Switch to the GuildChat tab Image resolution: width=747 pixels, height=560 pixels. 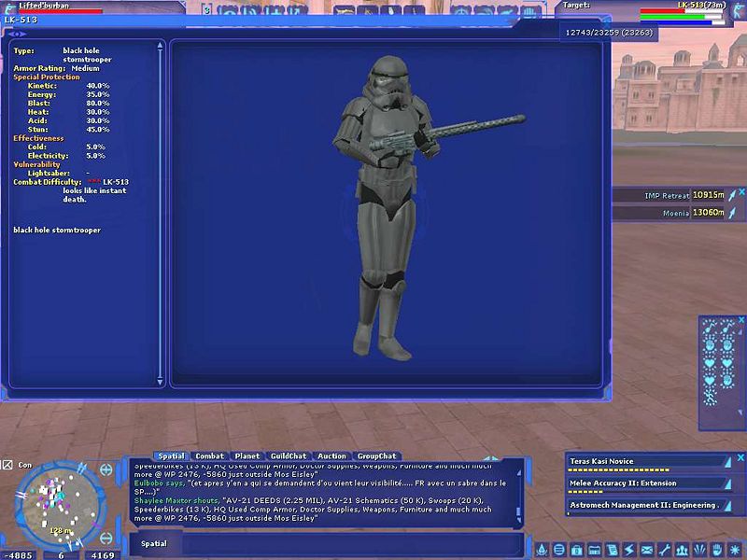tap(288, 456)
